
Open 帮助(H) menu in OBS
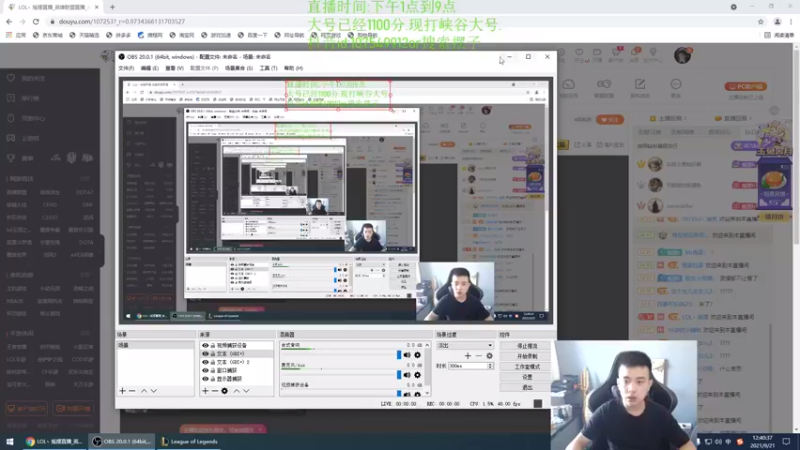pyautogui.click(x=293, y=68)
